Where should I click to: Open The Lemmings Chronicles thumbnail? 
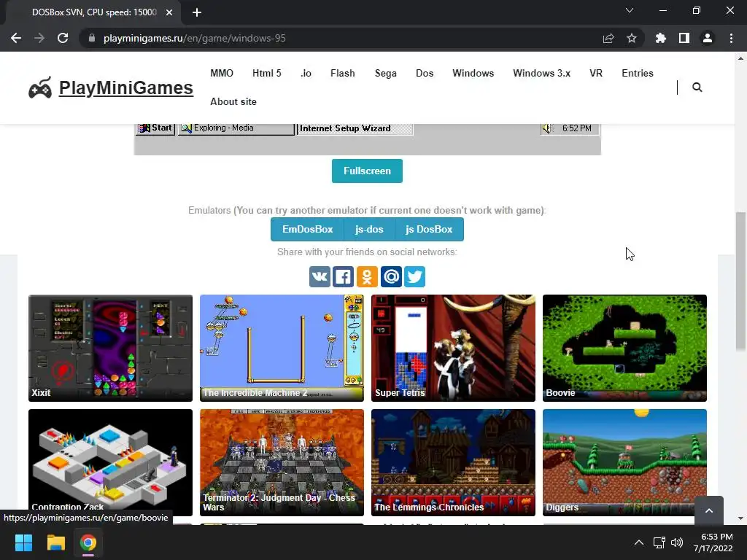pyautogui.click(x=453, y=462)
